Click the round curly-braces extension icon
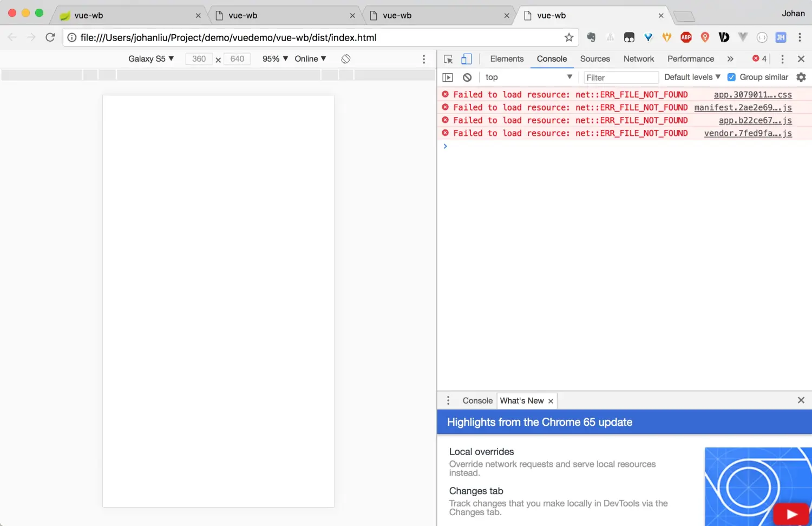812x526 pixels. [x=762, y=37]
